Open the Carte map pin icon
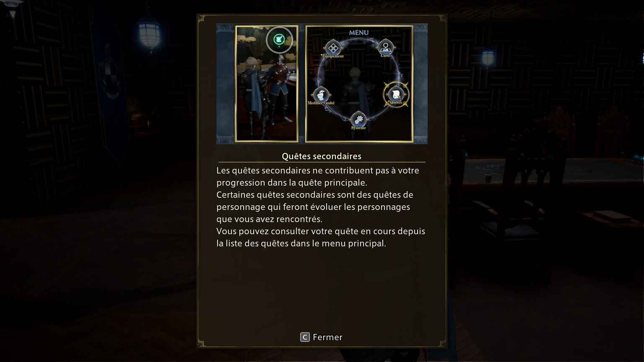 385,46
